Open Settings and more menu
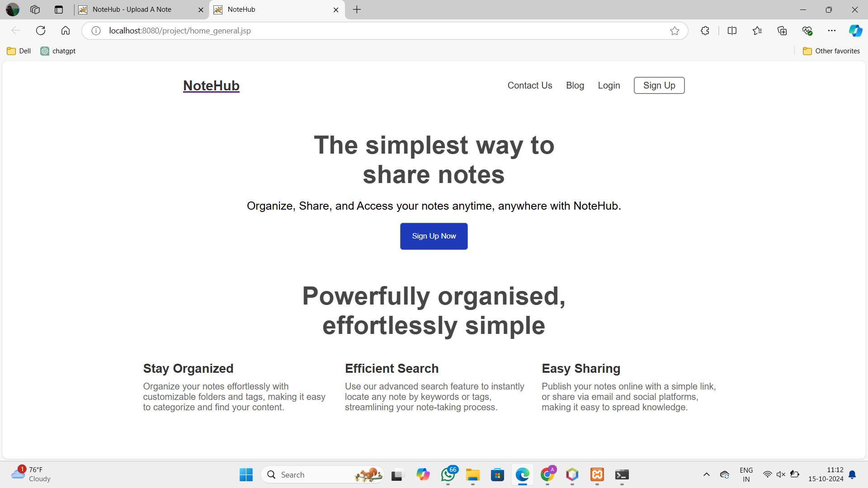 click(832, 30)
